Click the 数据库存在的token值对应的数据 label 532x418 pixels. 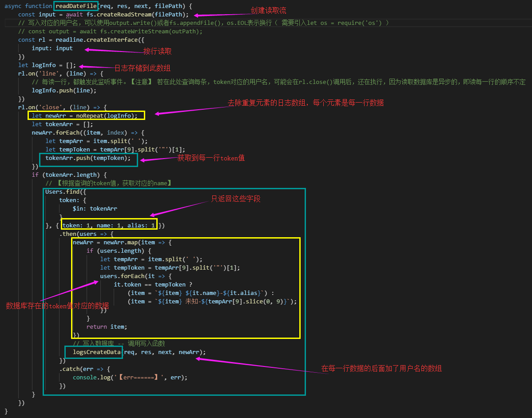[x=55, y=306]
